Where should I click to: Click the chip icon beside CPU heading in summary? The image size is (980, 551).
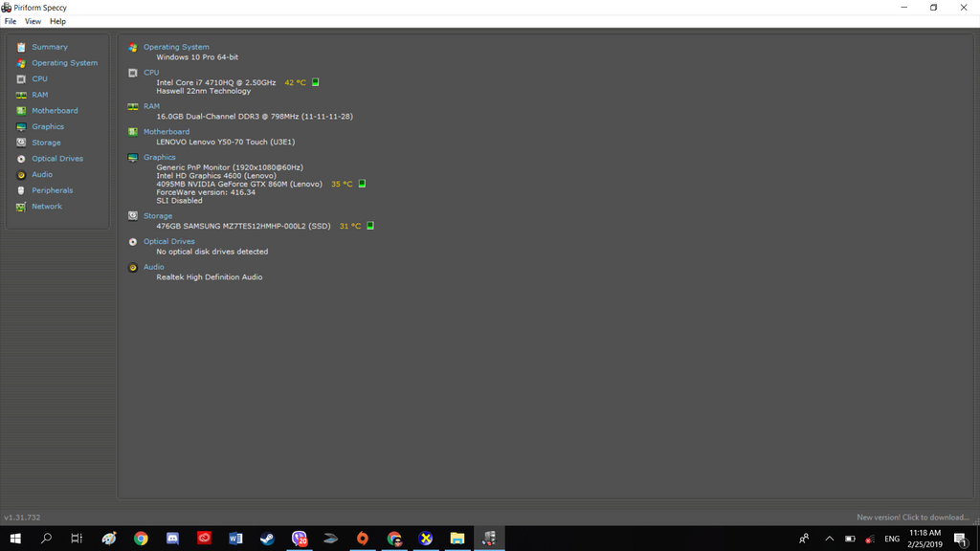pos(132,73)
